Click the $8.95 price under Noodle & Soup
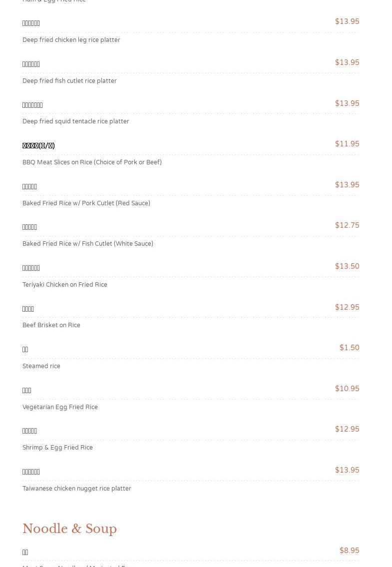This screenshot has width=392, height=567. (x=349, y=551)
